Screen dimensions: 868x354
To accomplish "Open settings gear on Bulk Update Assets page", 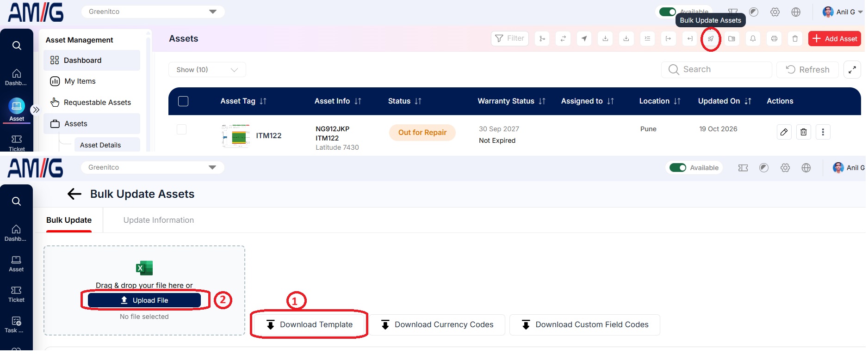I will pyautogui.click(x=785, y=168).
